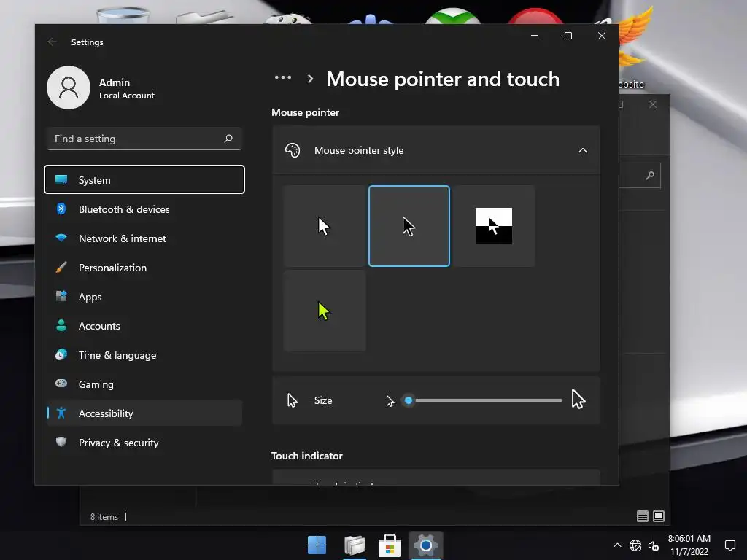Click the Admin Local Account name
This screenshot has height=560, width=747.
(x=127, y=88)
